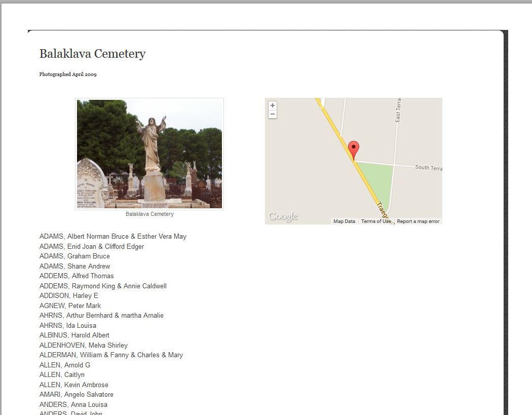532x415 pixels.
Task: Open AMARI, Angelo Salvatore entry
Action: 77,395
